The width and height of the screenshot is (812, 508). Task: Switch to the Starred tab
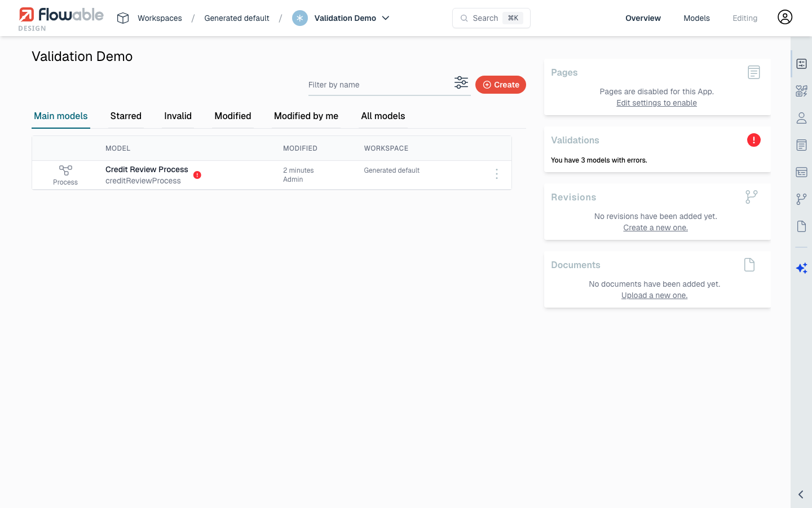click(125, 116)
